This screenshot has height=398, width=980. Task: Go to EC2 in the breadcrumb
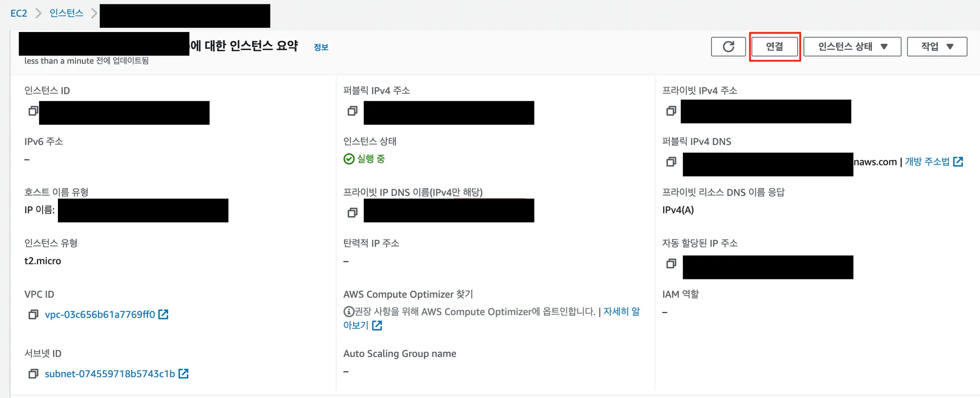click(19, 13)
